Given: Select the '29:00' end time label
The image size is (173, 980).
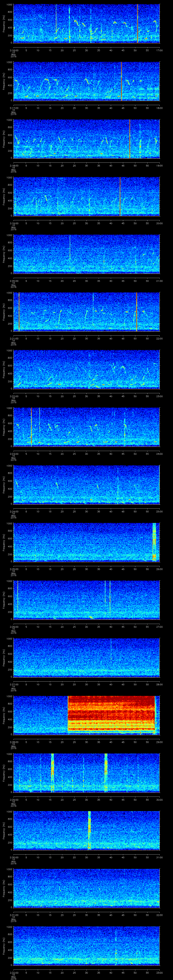Looking at the screenshot, I should tap(159, 742).
